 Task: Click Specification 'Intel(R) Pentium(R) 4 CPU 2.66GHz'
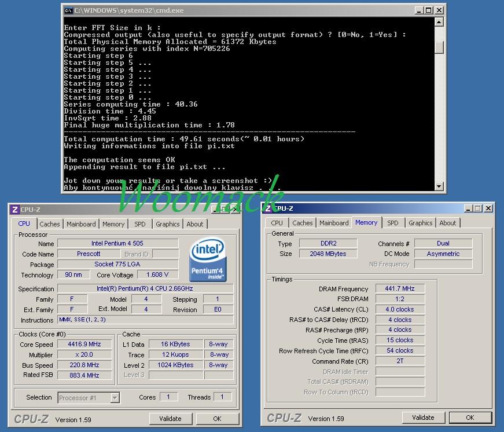[x=145, y=288]
